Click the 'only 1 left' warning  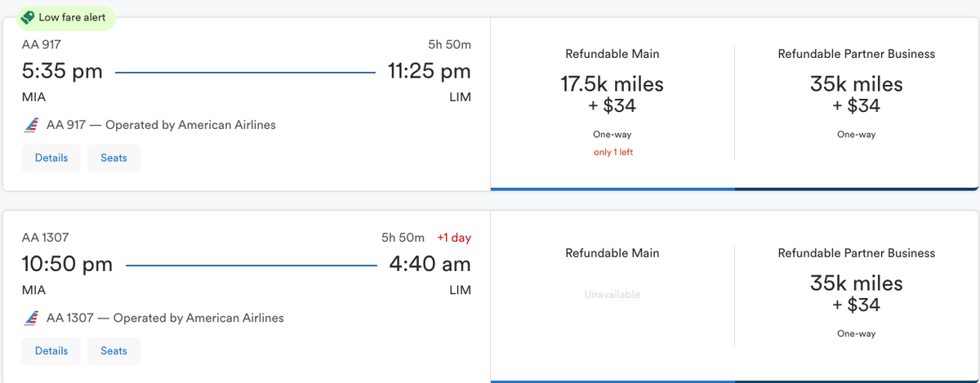[612, 153]
